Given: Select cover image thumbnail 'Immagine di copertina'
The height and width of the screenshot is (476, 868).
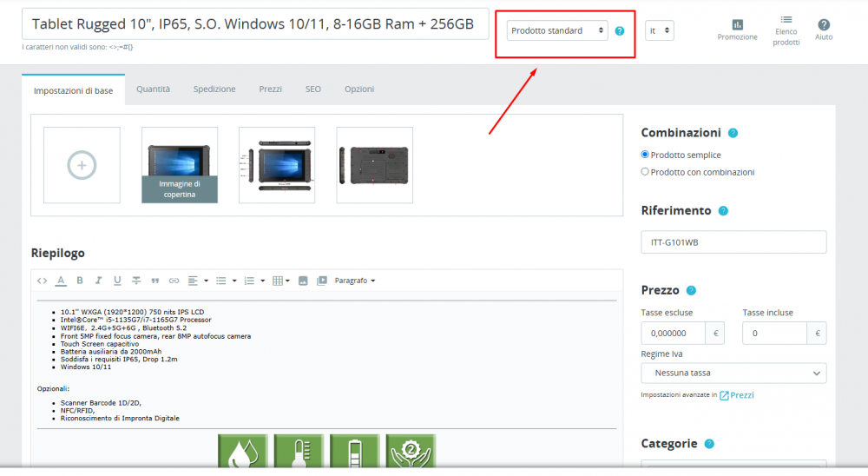Looking at the screenshot, I should [x=180, y=165].
